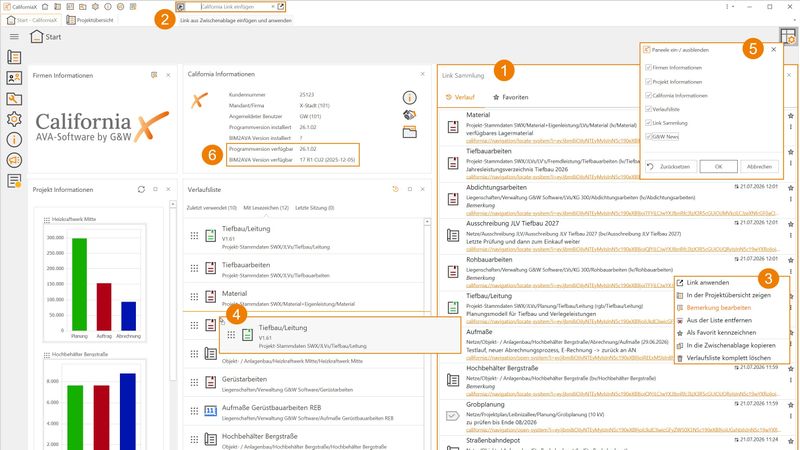The height and width of the screenshot is (450, 800).
Task: Open the notes list sidebar icon
Action: (14, 181)
